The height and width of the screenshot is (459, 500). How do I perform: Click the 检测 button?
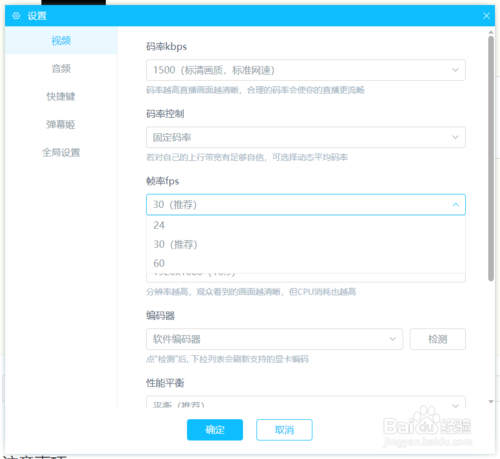coord(438,339)
